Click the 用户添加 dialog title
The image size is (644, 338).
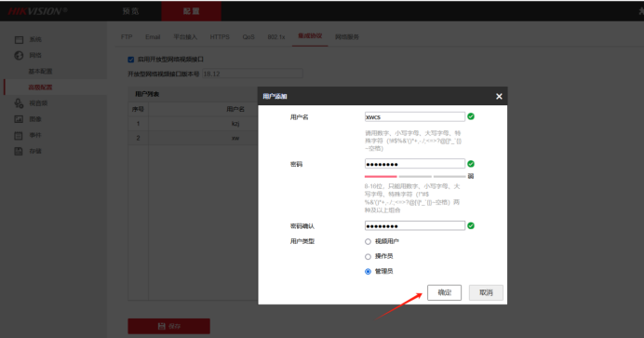point(275,96)
